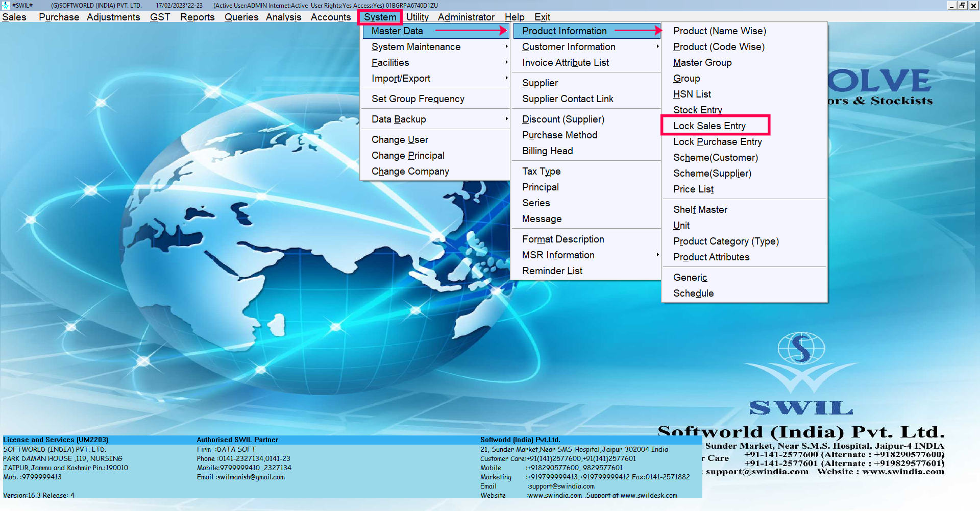Image resolution: width=980 pixels, height=511 pixels.
Task: Expand Facilities submenu
Action: pyautogui.click(x=435, y=62)
